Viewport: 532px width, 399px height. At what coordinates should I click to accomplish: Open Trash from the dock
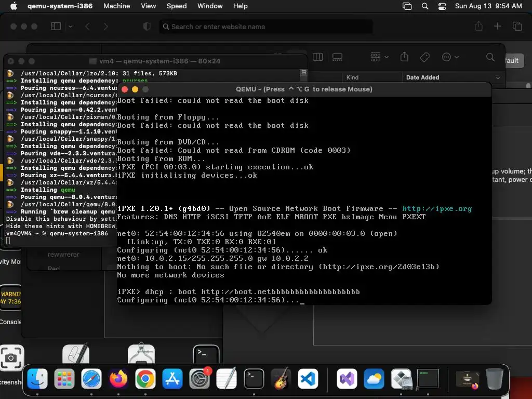495,379
